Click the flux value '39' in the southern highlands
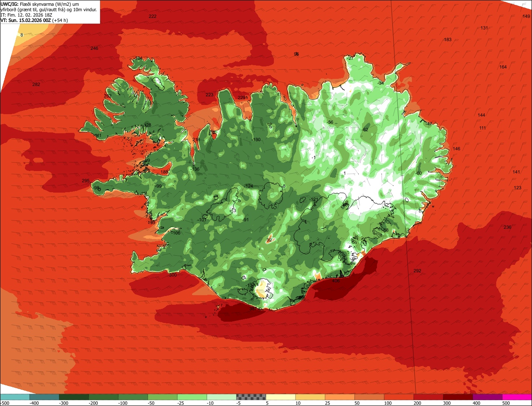 pyautogui.click(x=269, y=240)
